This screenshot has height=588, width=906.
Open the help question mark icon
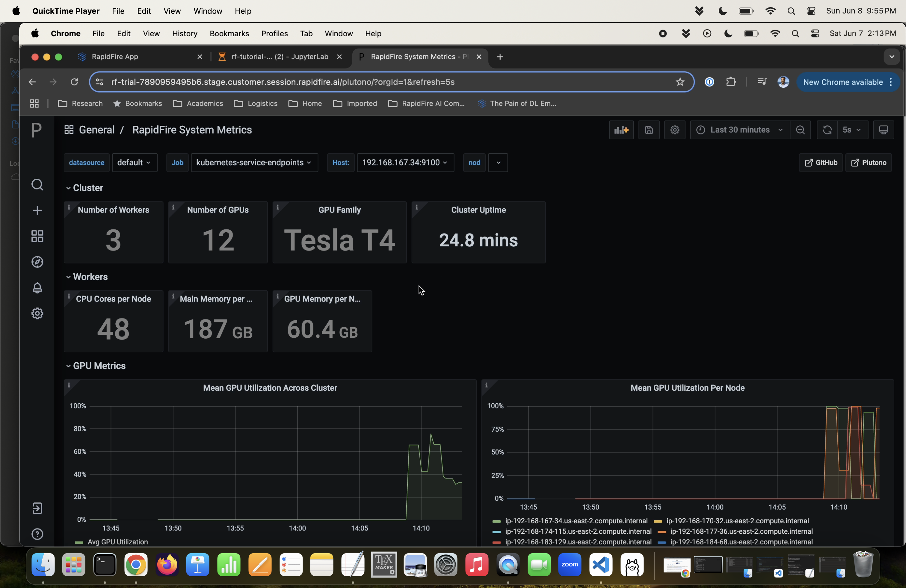click(37, 534)
